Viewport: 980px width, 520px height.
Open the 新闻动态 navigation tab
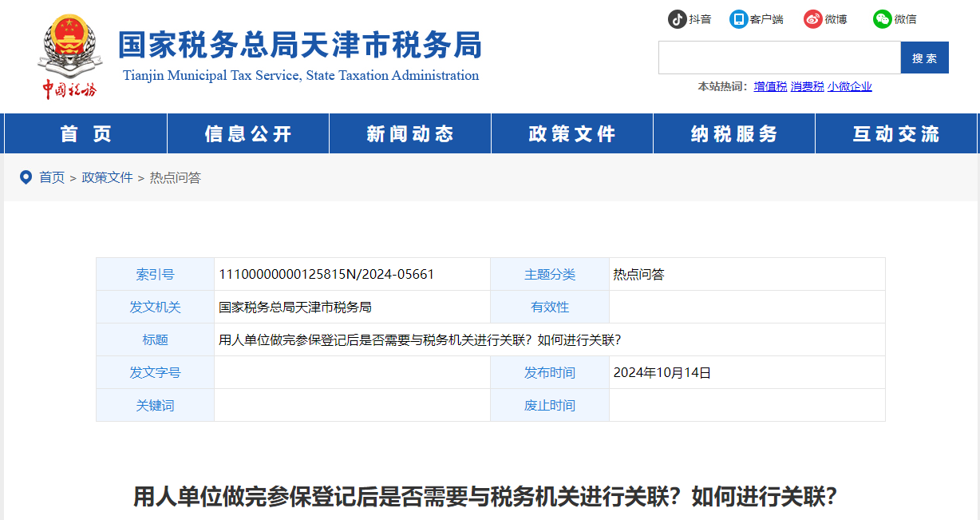click(x=410, y=133)
